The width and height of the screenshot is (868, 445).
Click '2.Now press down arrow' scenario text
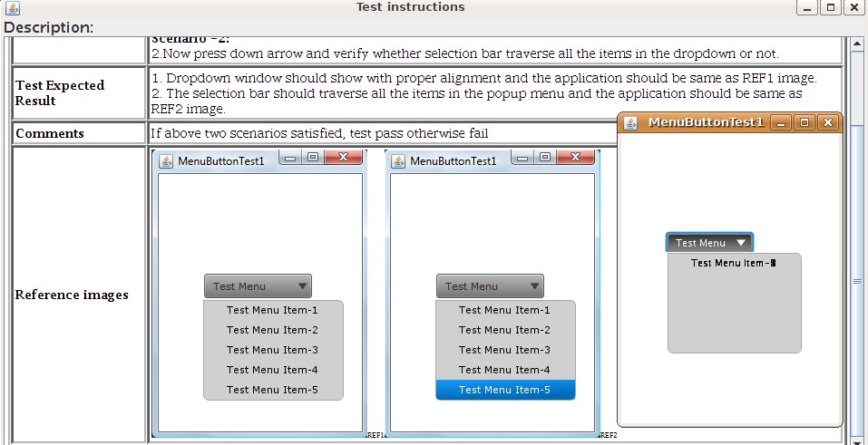point(465,54)
